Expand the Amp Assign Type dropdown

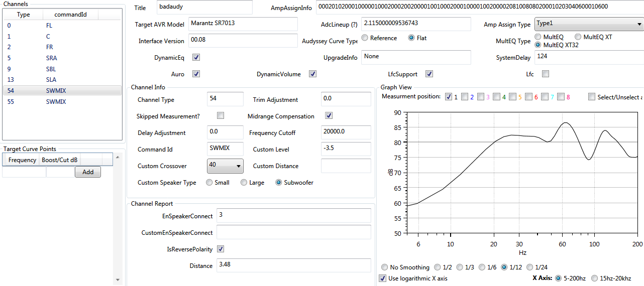(589, 24)
